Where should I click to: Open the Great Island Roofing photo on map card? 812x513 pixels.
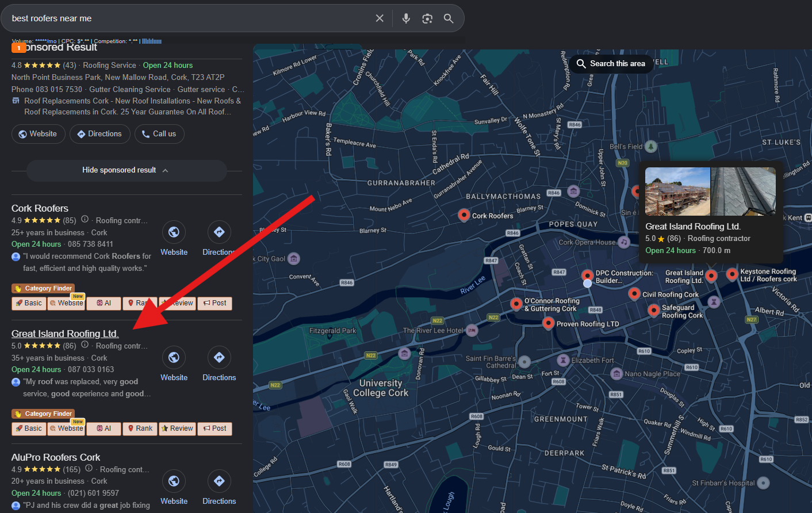pyautogui.click(x=710, y=192)
